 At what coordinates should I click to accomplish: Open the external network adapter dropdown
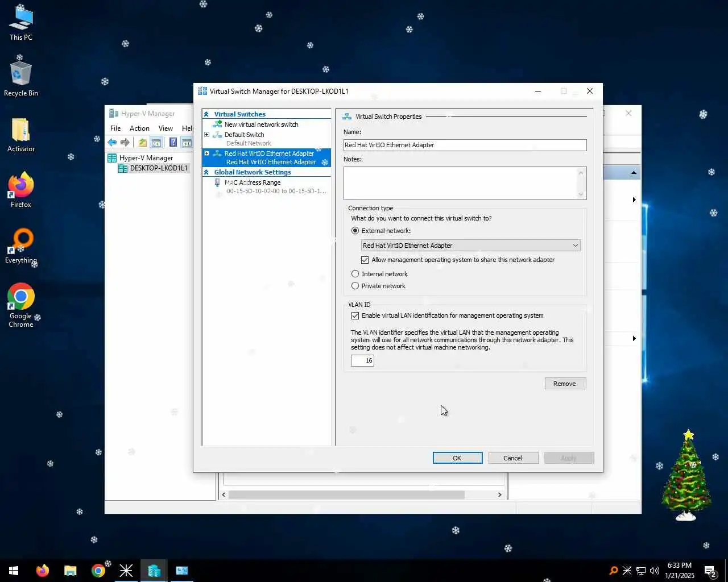tap(471, 246)
